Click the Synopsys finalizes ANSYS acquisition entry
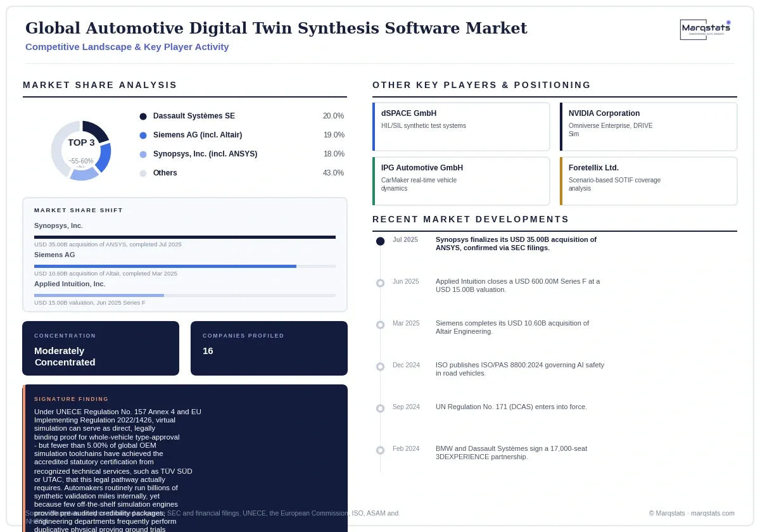 (516, 244)
